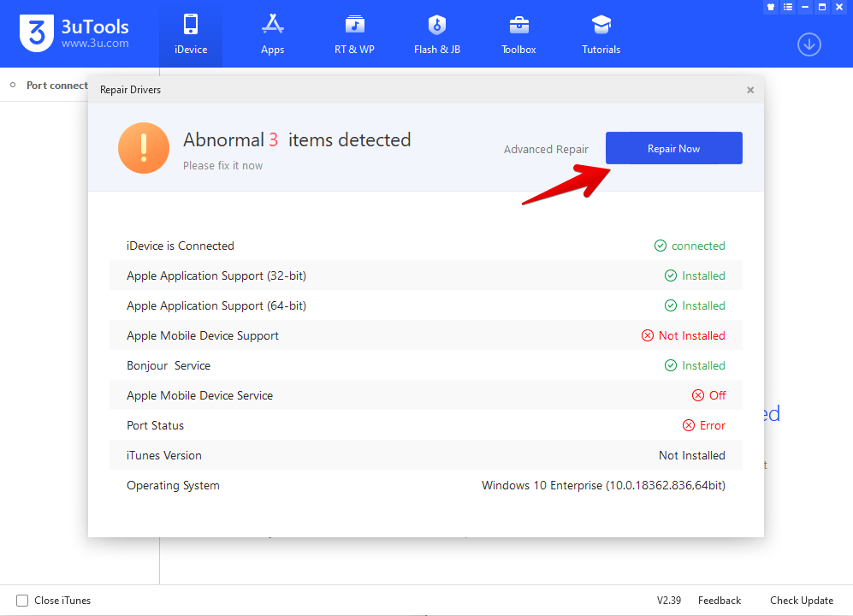Screen dimensions: 853x616
Task: Switch to the iDevice tab
Action: pos(191,33)
